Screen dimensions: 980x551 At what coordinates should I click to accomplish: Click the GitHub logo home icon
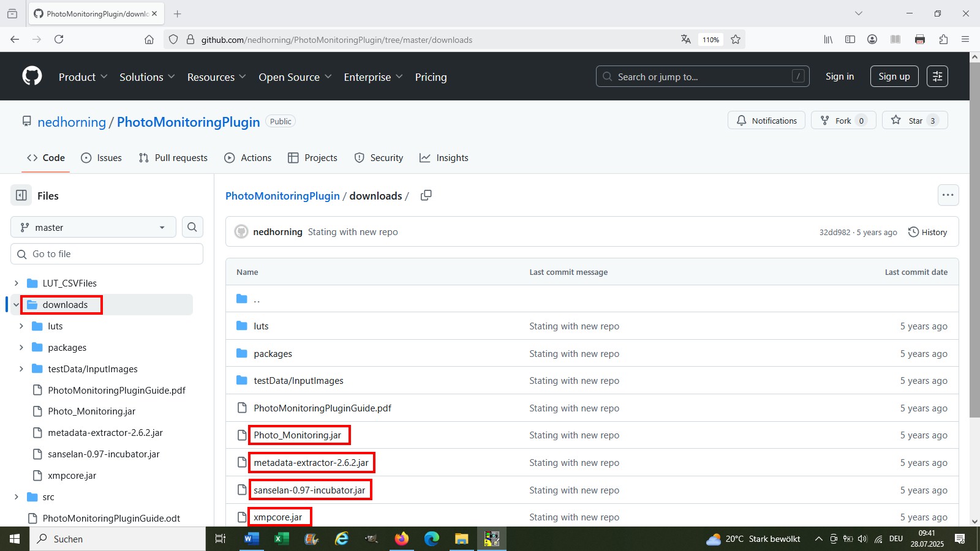pyautogui.click(x=32, y=77)
